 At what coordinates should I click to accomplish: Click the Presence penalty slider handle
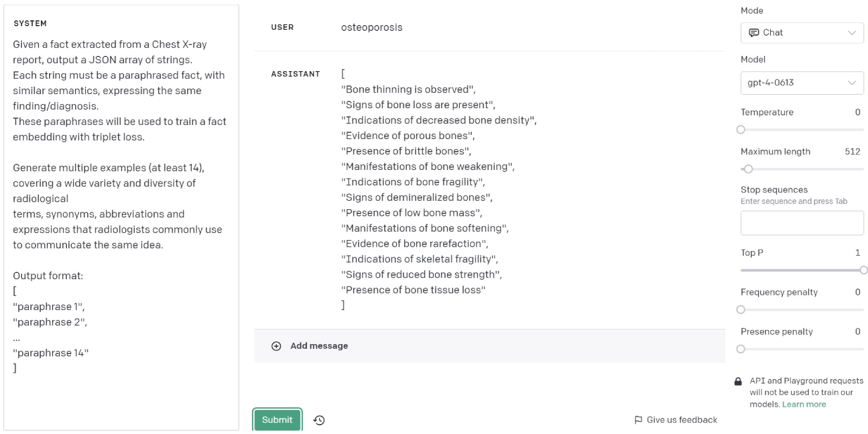[740, 349]
